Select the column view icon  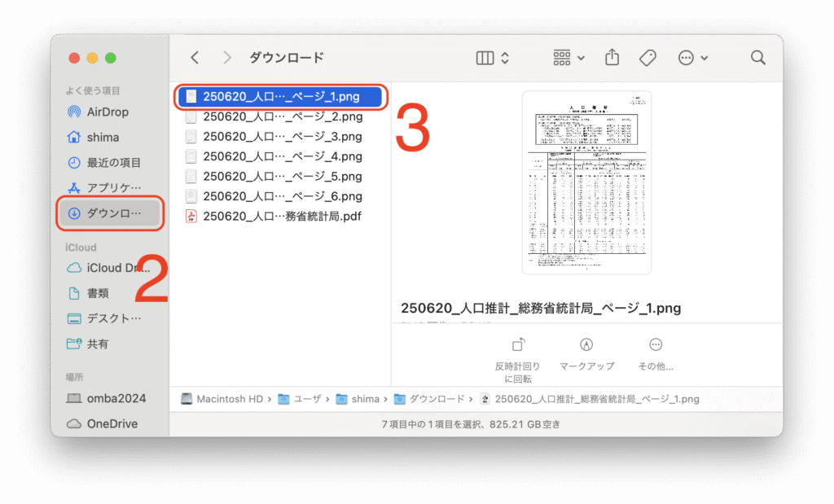coord(485,58)
